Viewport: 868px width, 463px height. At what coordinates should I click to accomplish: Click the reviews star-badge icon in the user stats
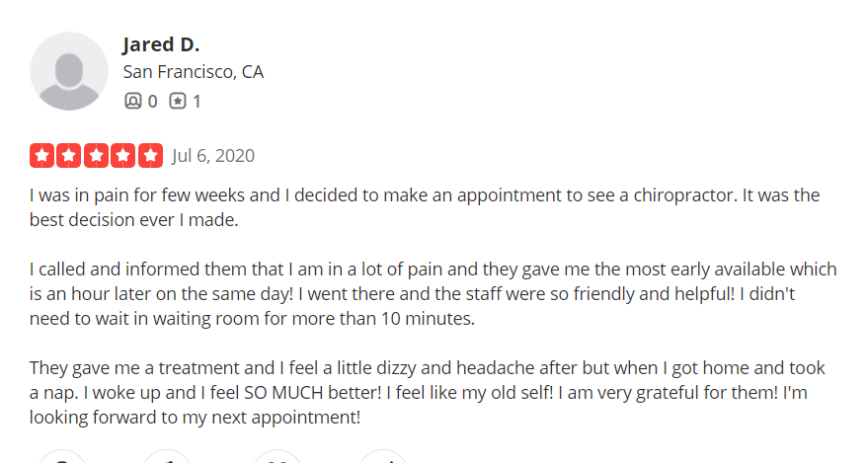tap(178, 101)
